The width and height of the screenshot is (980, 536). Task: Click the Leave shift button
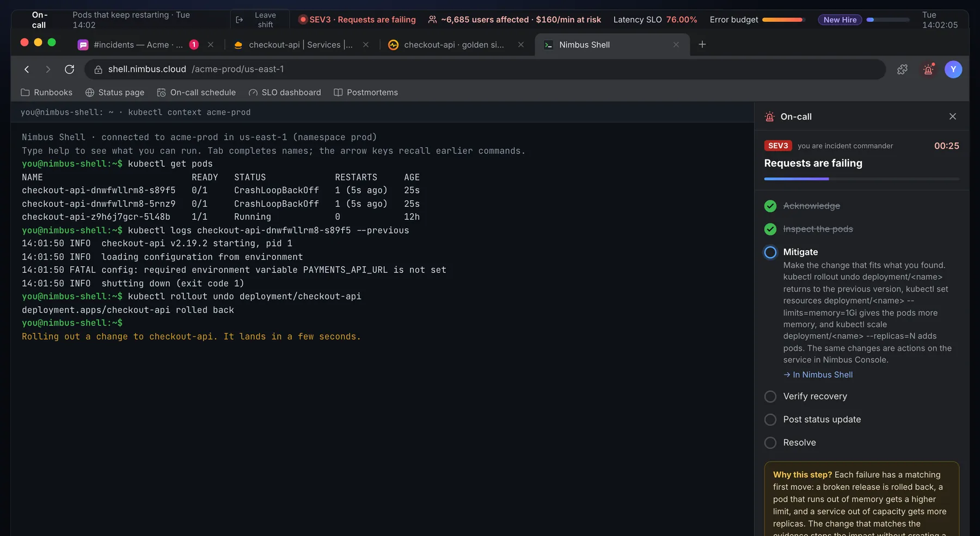[x=260, y=20]
